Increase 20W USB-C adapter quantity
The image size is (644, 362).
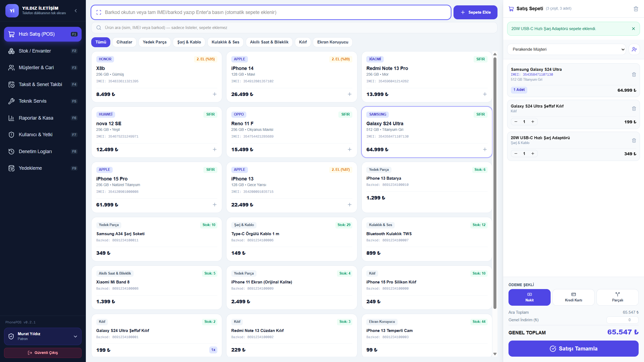coord(533,154)
